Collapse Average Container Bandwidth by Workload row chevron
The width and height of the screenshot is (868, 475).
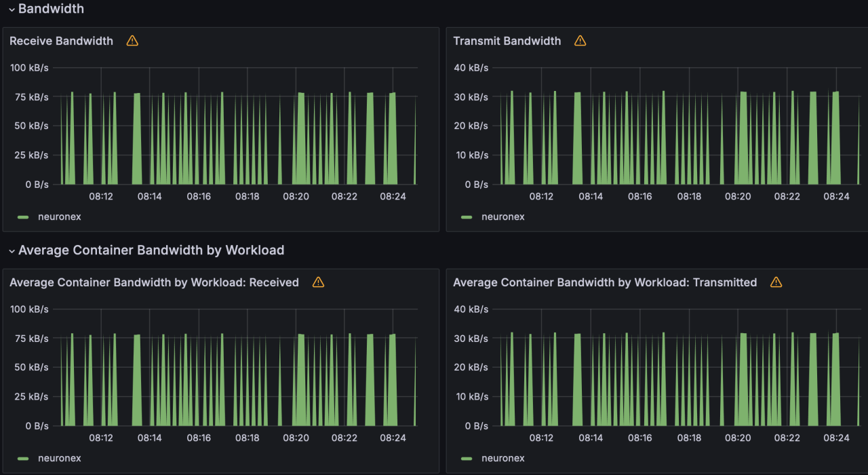point(12,251)
